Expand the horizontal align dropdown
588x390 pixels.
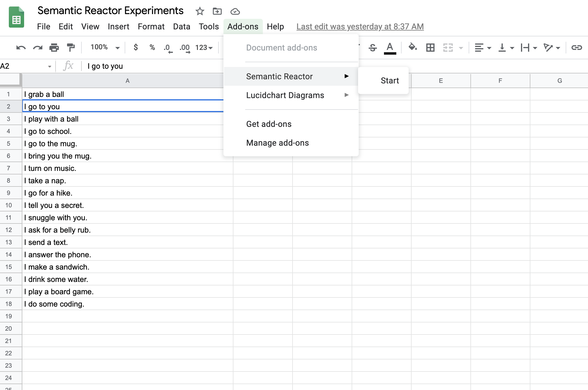pyautogui.click(x=489, y=47)
